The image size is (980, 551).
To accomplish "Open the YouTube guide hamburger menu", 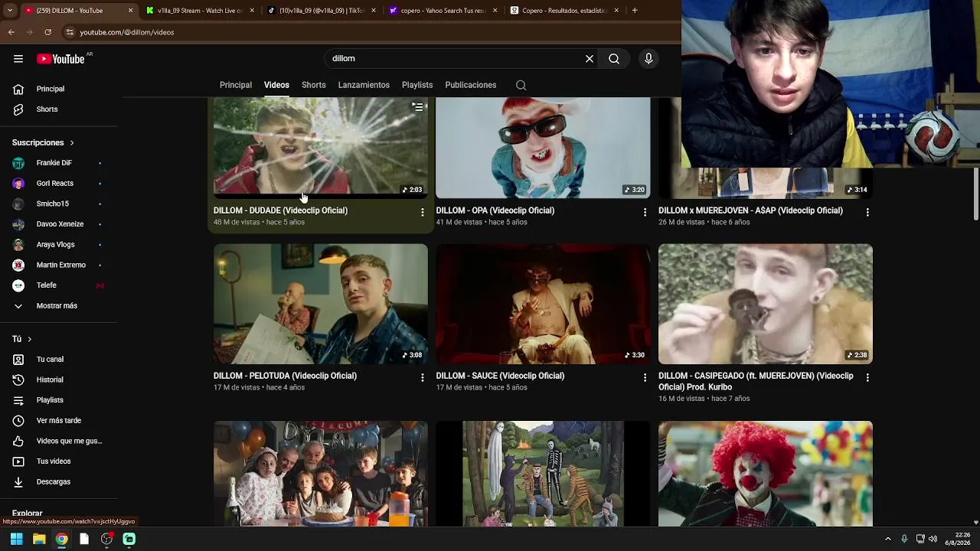I will (x=18, y=59).
